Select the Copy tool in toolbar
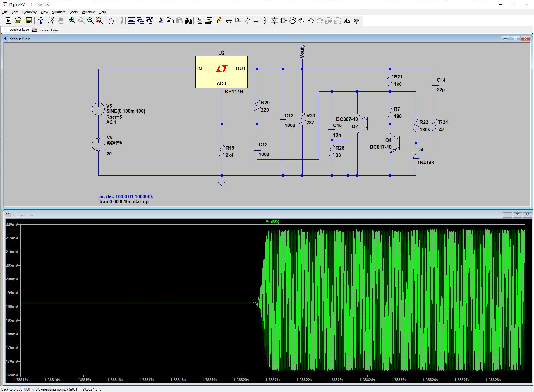The width and height of the screenshot is (534, 392). tap(170, 20)
